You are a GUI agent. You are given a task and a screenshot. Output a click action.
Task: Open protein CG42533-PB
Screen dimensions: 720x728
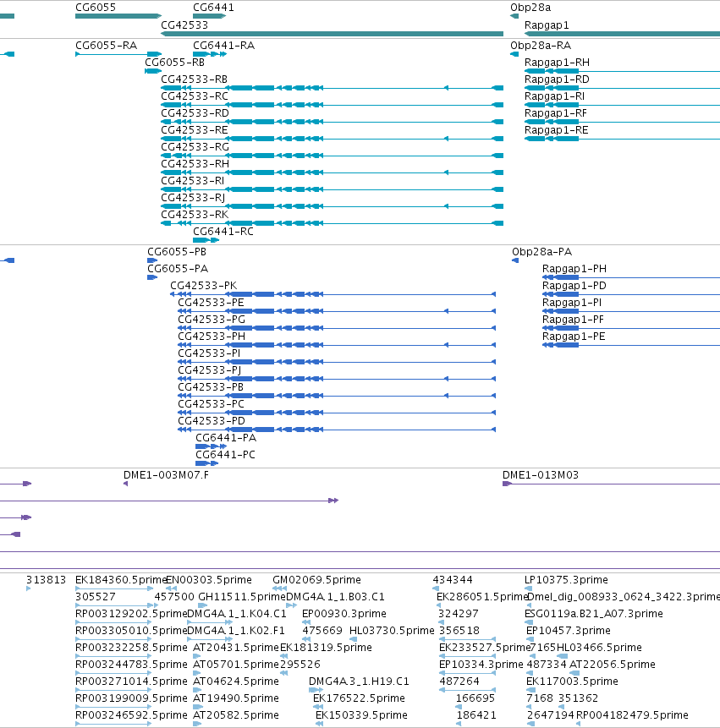[x=211, y=387]
